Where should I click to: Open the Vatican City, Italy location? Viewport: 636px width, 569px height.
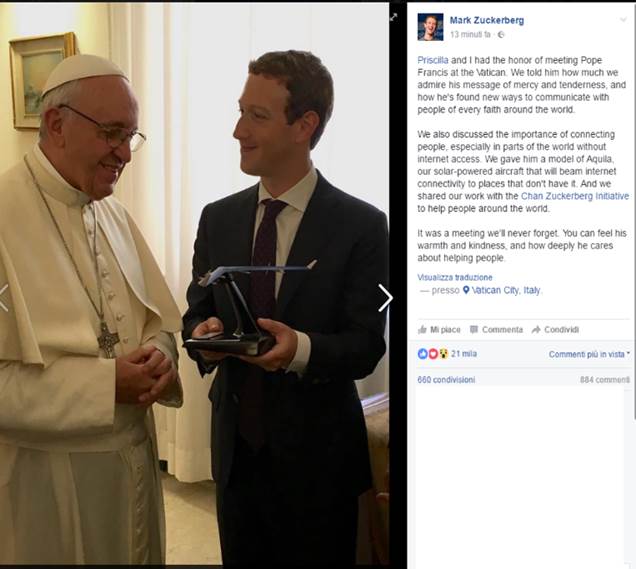coord(507,290)
